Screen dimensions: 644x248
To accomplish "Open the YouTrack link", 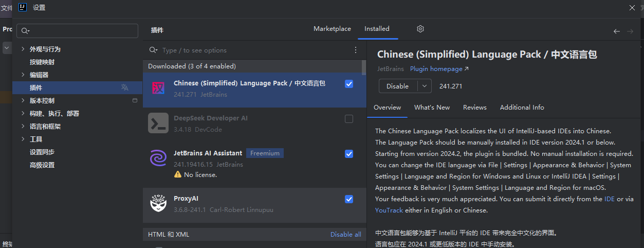I will pos(389,210).
